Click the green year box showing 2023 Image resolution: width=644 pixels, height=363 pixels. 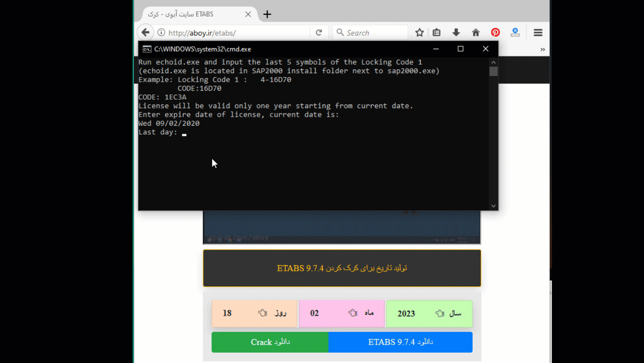pos(429,313)
